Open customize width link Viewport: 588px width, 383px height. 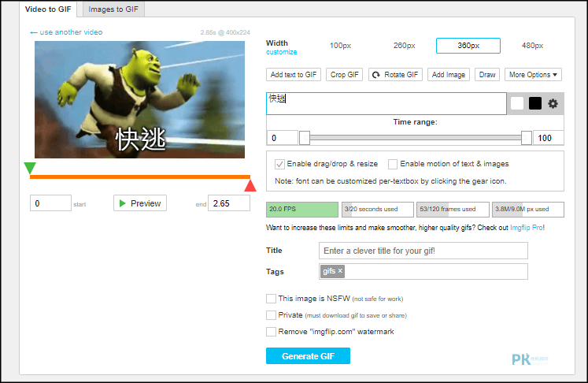pyautogui.click(x=281, y=52)
